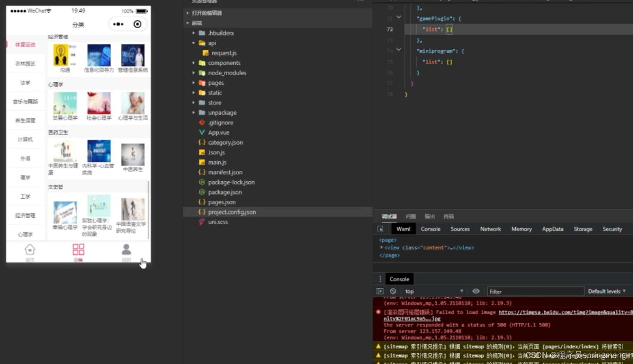Viewport: 633px width, 364px height.
Task: Switch to the Security tab
Action: [612, 229]
